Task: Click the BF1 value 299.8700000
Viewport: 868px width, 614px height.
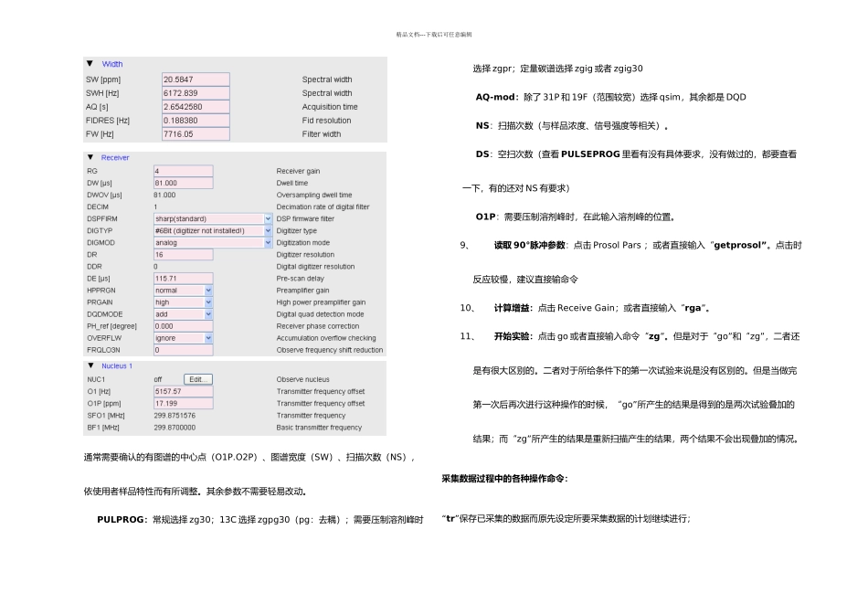Action: pos(175,428)
